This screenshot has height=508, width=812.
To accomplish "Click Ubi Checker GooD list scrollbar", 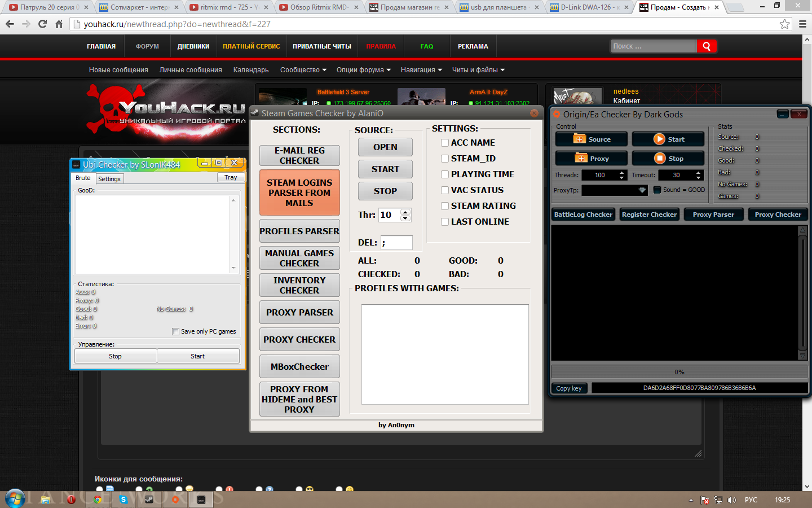I will tap(233, 234).
